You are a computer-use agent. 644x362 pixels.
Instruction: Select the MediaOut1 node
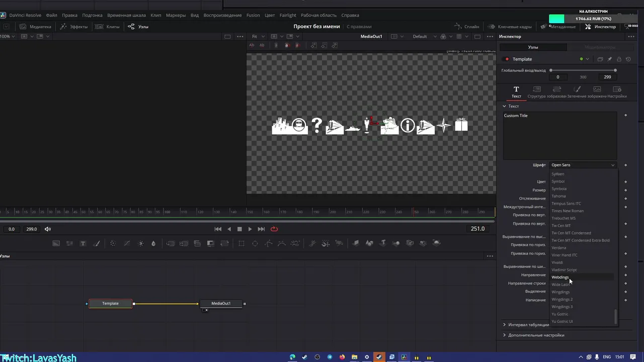coord(221,304)
